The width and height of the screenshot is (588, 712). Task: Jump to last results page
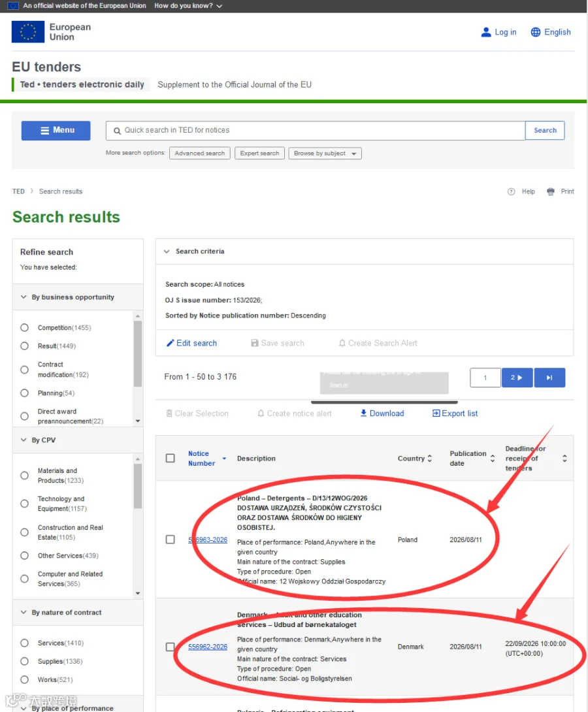549,378
